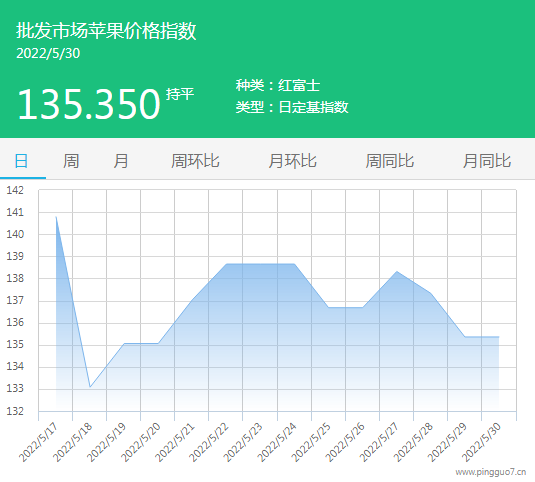Switch to 周环比 tab
The height and width of the screenshot is (482, 535).
(x=195, y=161)
